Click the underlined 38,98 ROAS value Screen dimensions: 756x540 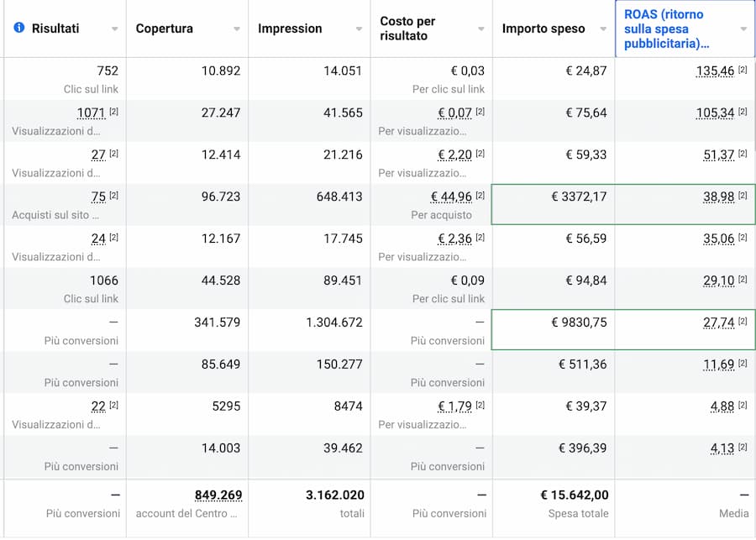[718, 197]
